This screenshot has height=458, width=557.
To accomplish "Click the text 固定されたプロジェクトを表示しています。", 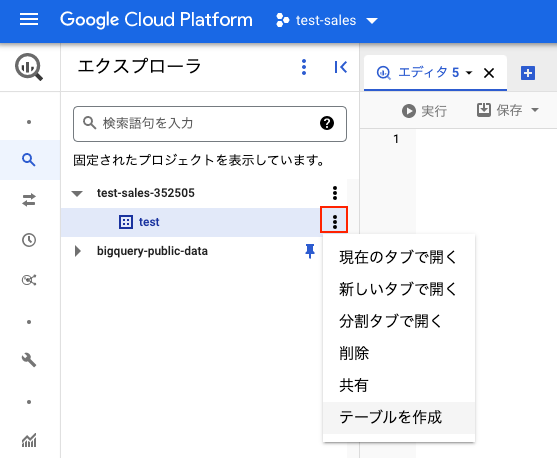I will pos(199,160).
